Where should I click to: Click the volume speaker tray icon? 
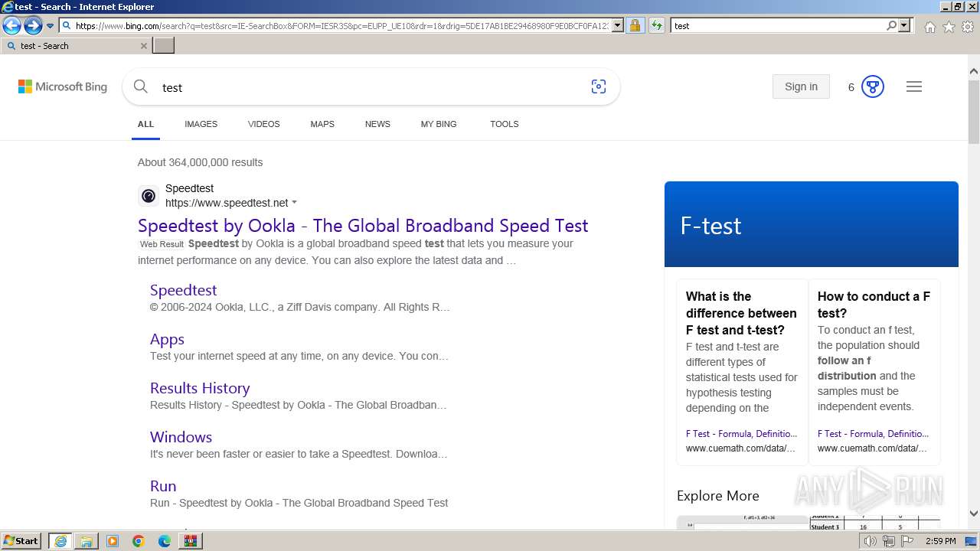click(x=871, y=541)
